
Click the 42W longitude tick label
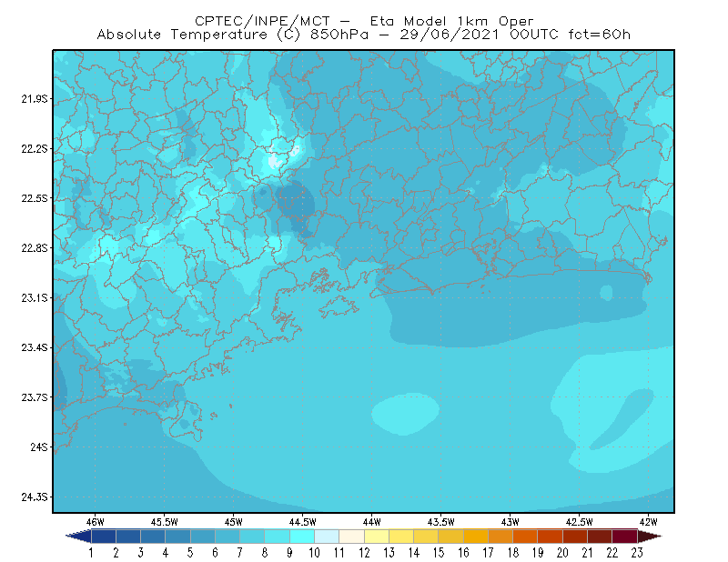click(x=648, y=522)
